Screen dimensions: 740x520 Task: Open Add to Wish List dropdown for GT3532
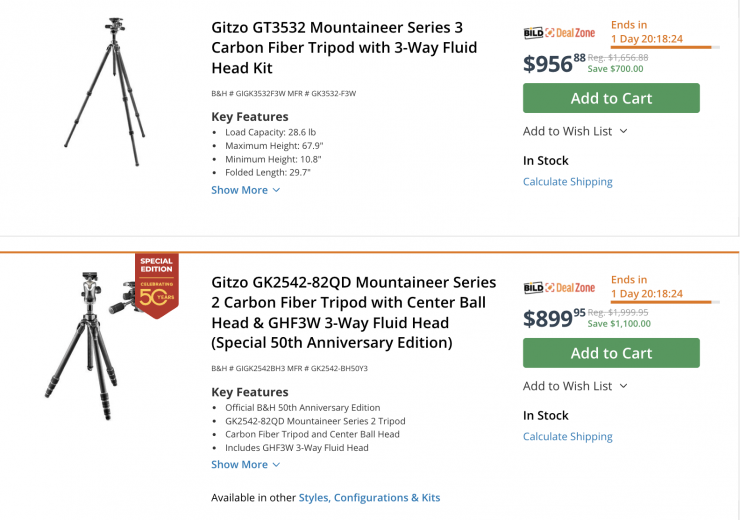575,131
